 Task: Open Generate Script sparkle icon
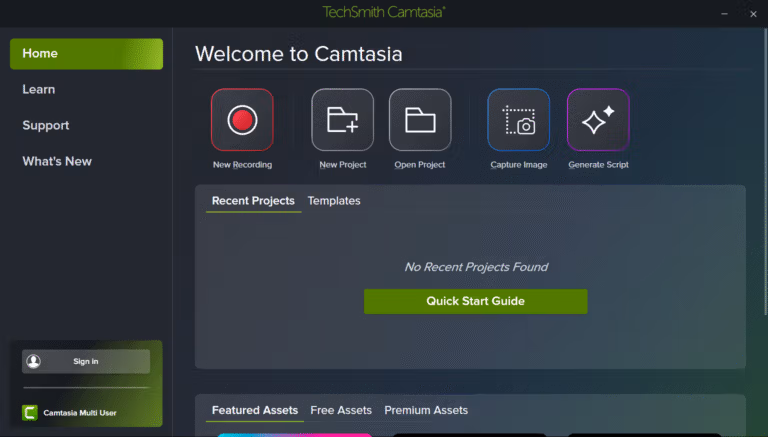598,120
